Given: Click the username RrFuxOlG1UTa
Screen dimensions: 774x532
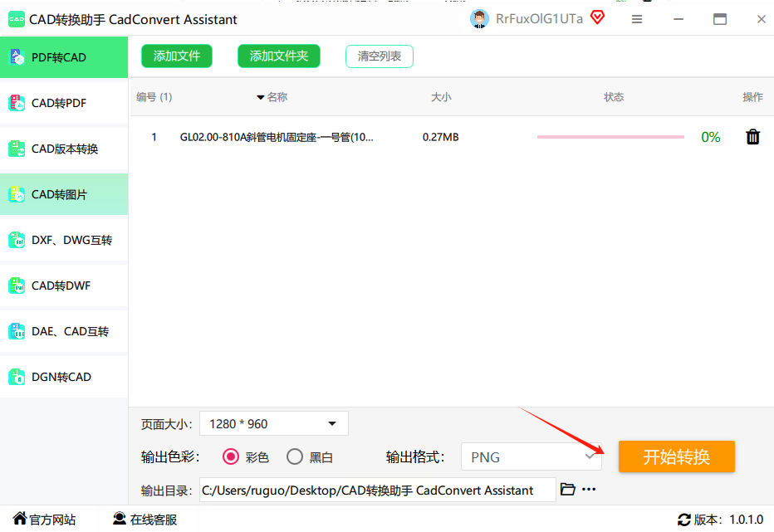Looking at the screenshot, I should (x=539, y=19).
